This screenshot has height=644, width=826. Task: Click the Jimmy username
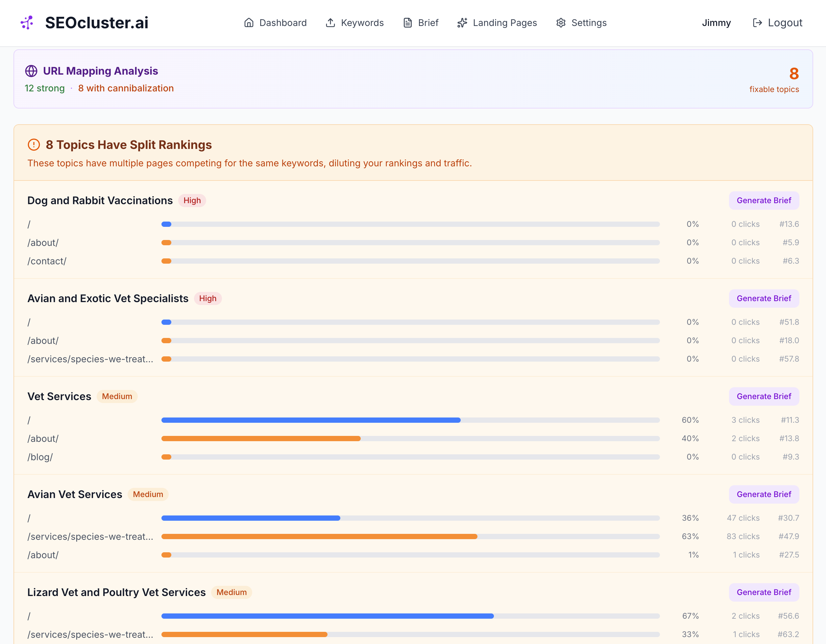click(716, 23)
